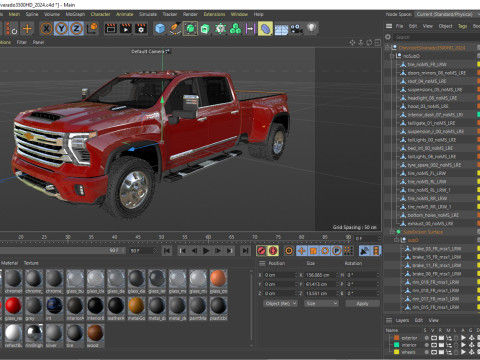Open the Extensions menu
The width and height of the screenshot is (480, 360).
coord(214,14)
